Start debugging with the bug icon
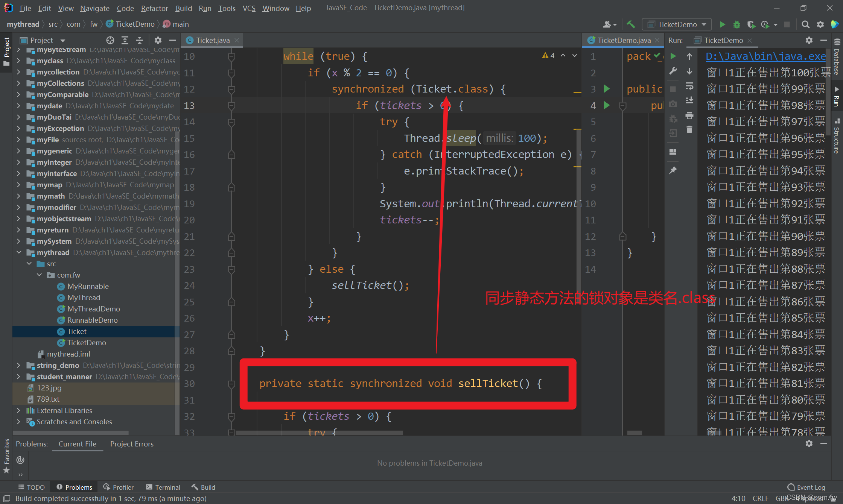Viewport: 843px width, 504px height. point(736,24)
